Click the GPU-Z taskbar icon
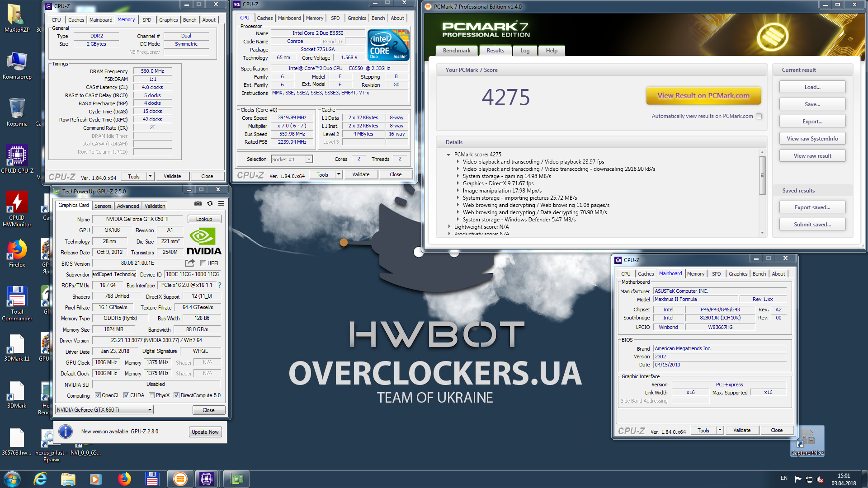This screenshot has width=868, height=488. click(236, 479)
